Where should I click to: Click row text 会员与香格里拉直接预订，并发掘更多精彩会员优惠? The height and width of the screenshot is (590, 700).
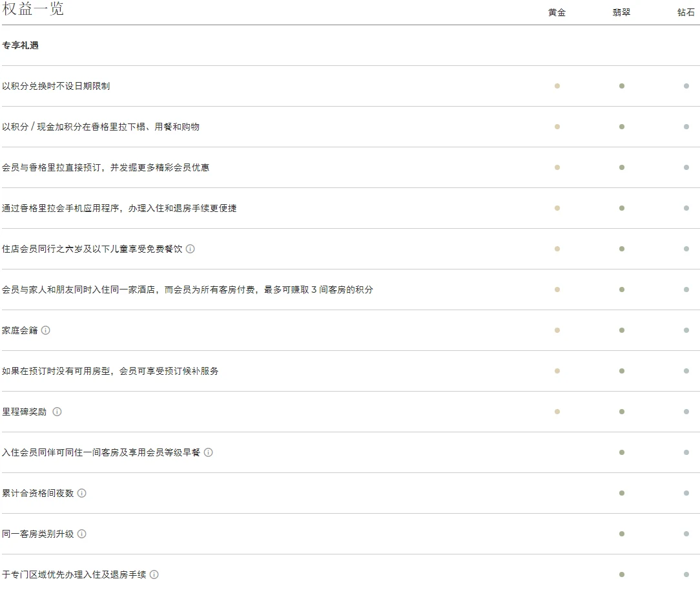point(105,167)
